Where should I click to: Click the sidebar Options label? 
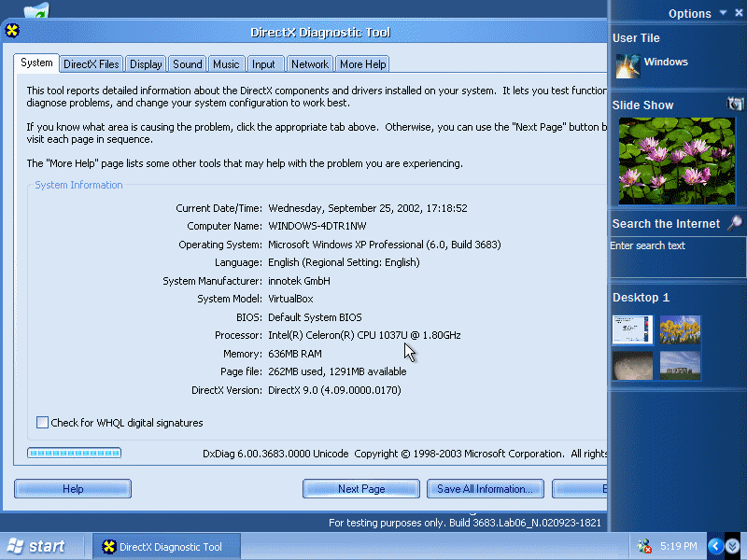689,13
